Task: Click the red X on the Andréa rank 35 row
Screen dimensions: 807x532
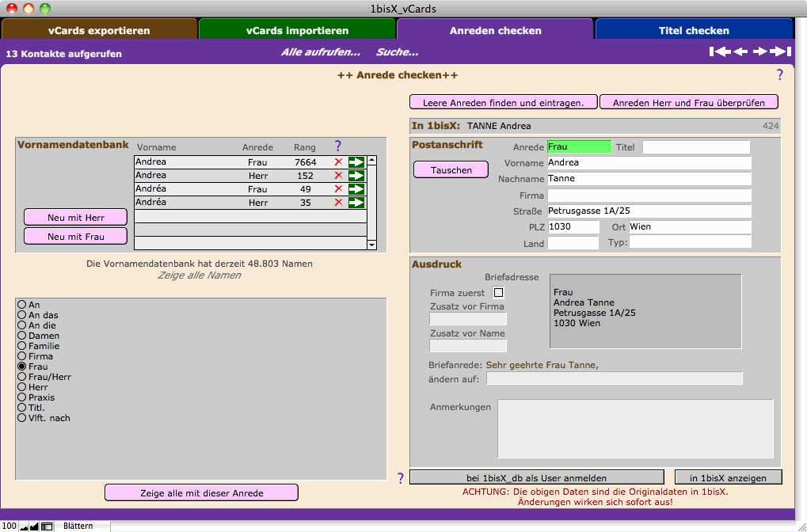Action: click(x=338, y=203)
